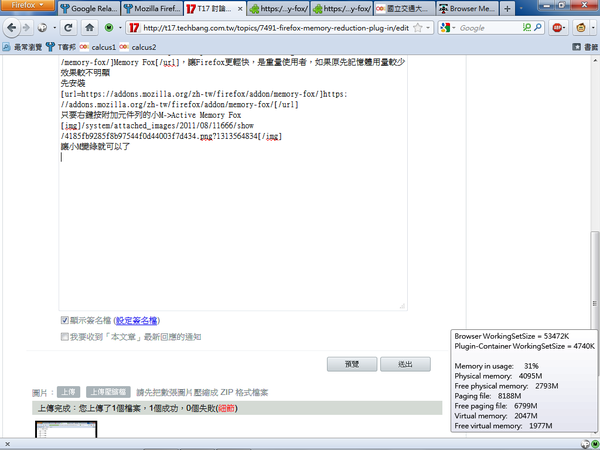
Task: Select the T17 討論 tab
Action: point(215,8)
